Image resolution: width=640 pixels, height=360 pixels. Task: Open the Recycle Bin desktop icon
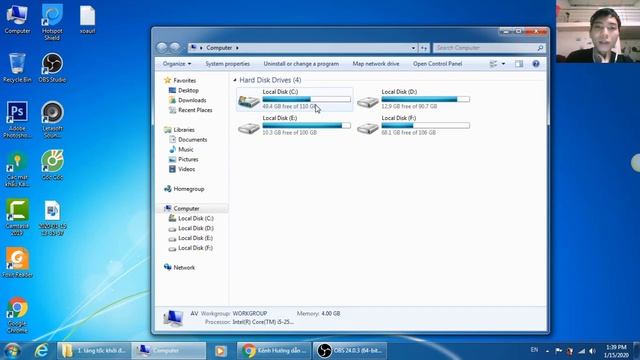click(17, 68)
